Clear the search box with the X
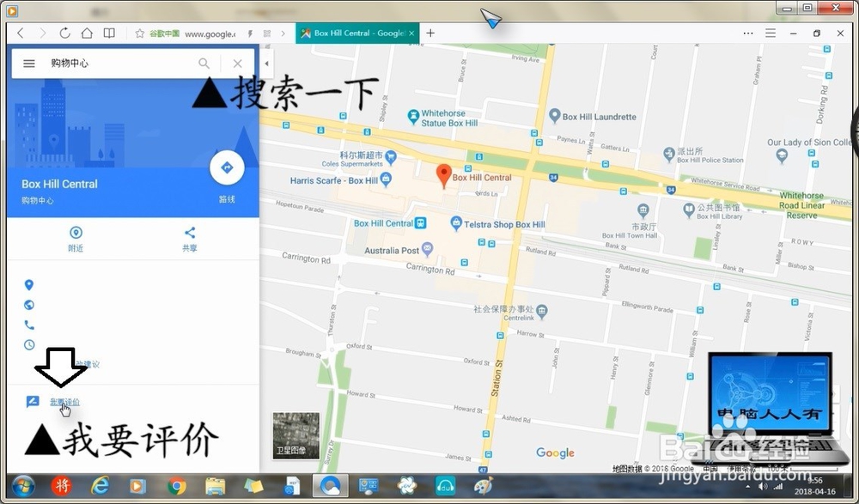The height and width of the screenshot is (504, 859). coord(237,64)
